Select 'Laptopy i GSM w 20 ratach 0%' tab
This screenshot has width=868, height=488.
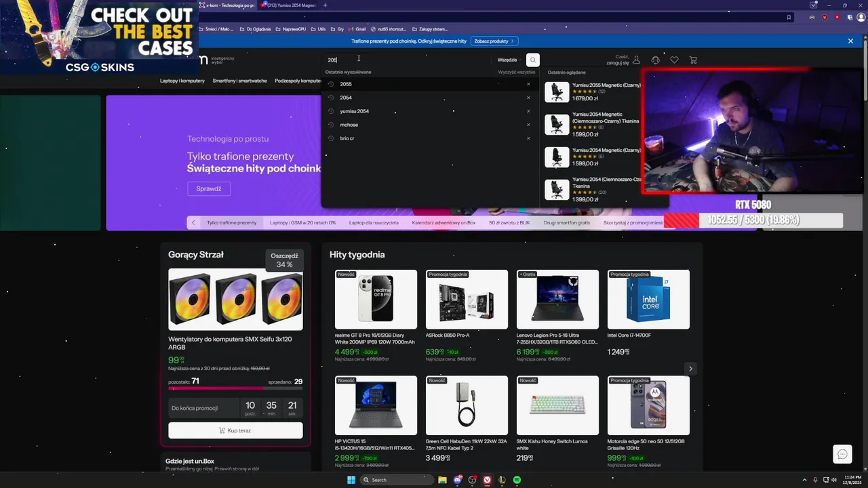point(302,222)
